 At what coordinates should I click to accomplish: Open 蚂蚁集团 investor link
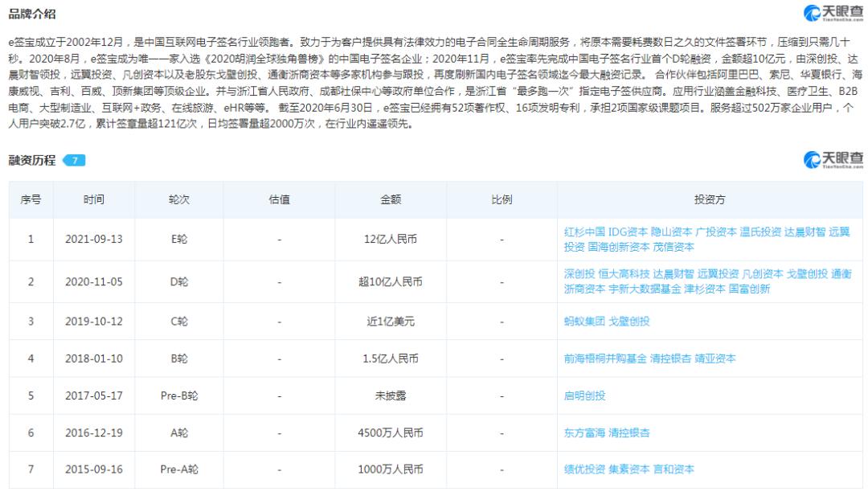584,322
